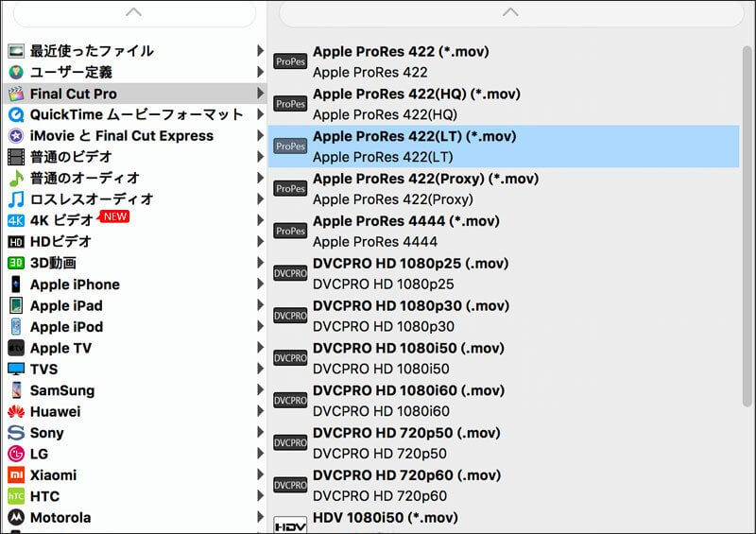Click the HDV icon beside HDV 1080i50
This screenshot has width=756, height=534.
coord(290,525)
